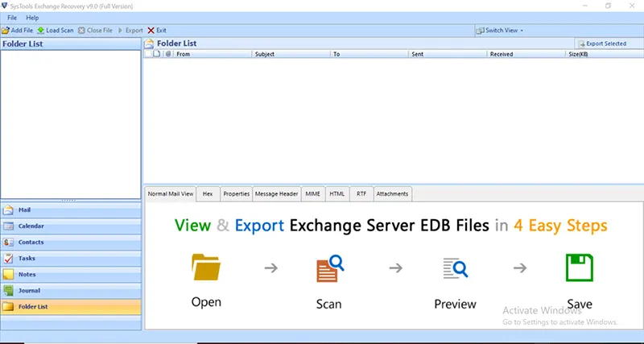This screenshot has width=644, height=344.
Task: Click the Folder List icon in sidebar
Action: pos(8,307)
